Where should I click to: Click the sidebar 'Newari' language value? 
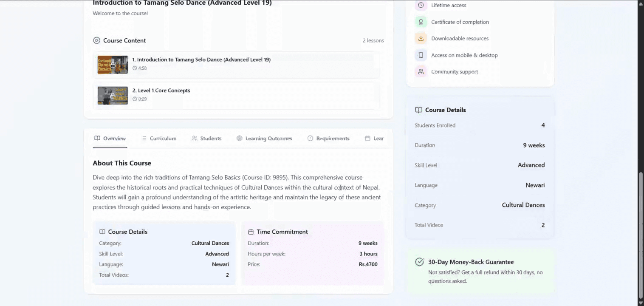pyautogui.click(x=535, y=185)
